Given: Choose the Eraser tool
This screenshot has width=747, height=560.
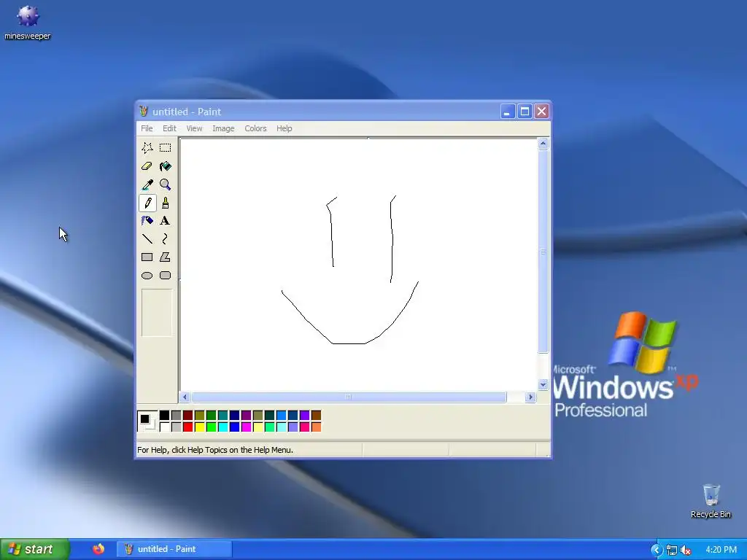Looking at the screenshot, I should point(147,166).
